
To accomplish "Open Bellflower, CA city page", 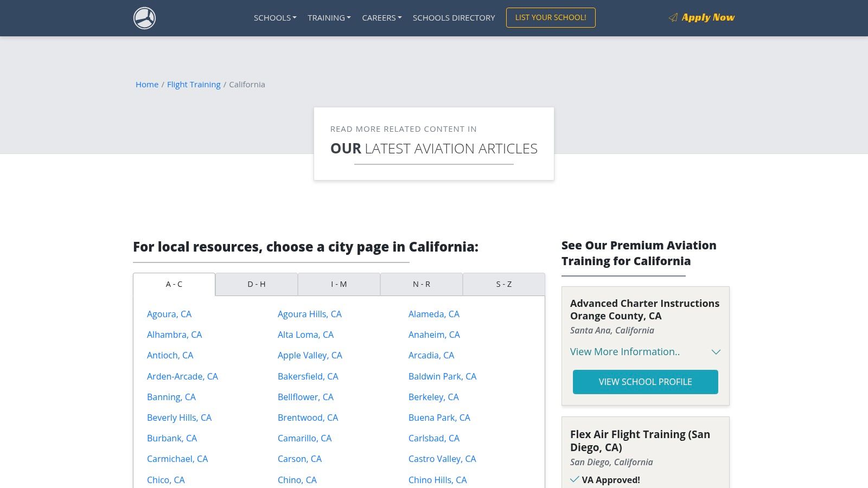I will click(x=306, y=397).
